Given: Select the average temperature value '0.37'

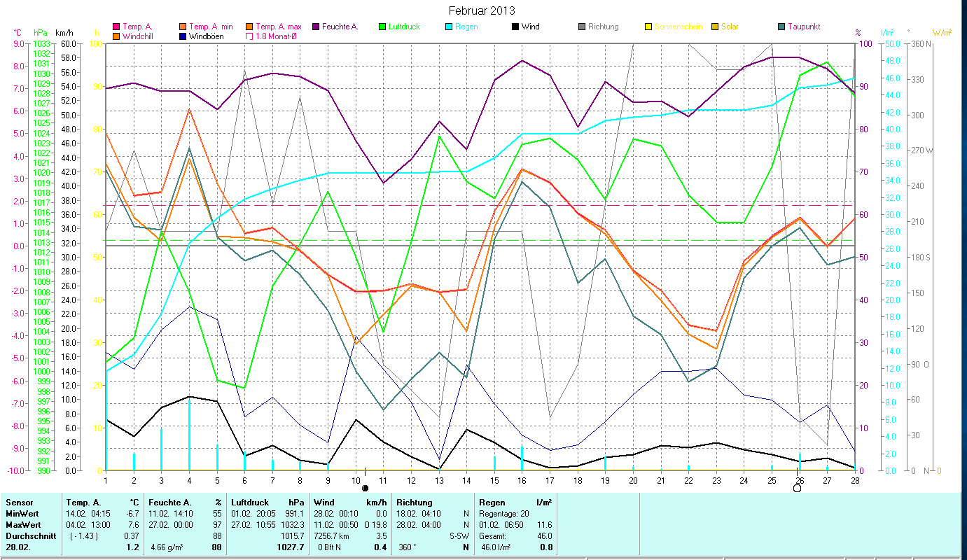Looking at the screenshot, I should coord(132,536).
